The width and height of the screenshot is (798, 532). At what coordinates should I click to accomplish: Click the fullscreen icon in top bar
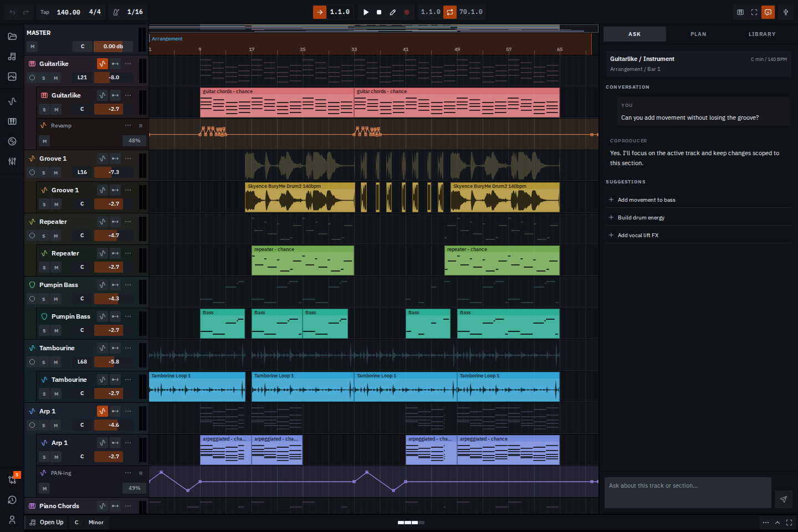[754, 12]
